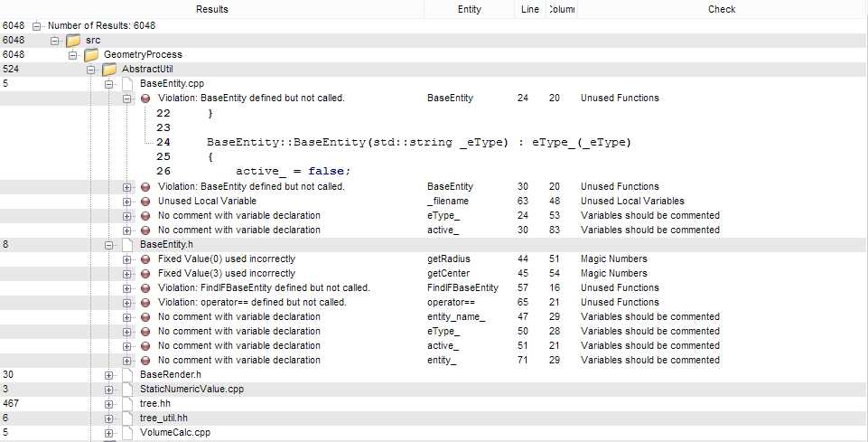Click the red violation icon for Unused Local Variable
Viewport: 868px width, 442px height.
tap(145, 201)
